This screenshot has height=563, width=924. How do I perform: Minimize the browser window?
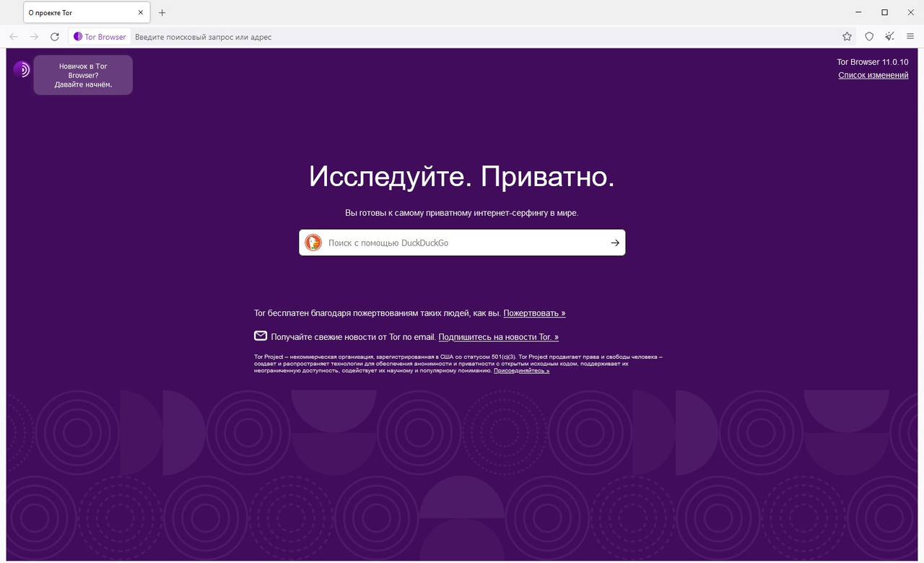pyautogui.click(x=859, y=12)
